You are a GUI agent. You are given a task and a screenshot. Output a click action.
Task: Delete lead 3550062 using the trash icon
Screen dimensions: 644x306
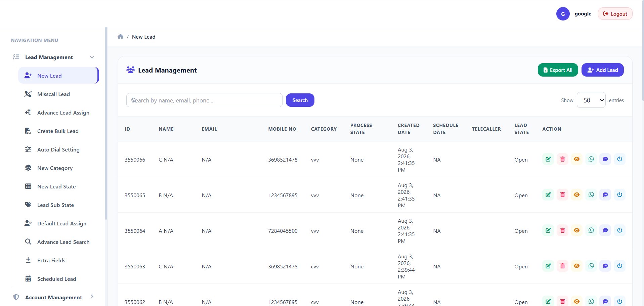562,301
